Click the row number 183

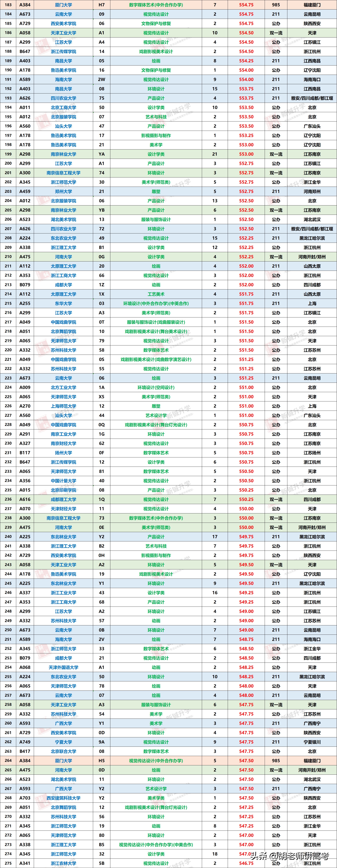(x=8, y=5)
